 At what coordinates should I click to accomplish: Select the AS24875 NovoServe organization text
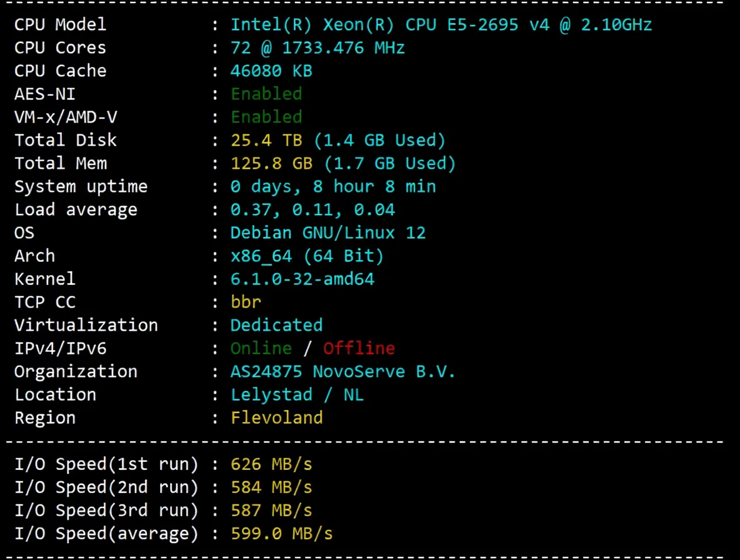click(342, 371)
